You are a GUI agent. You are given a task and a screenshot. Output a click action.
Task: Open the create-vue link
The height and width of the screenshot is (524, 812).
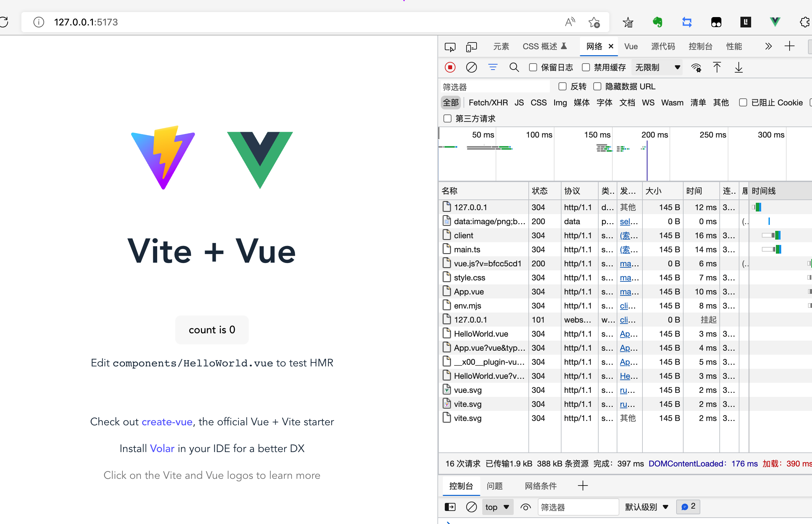[x=167, y=422]
